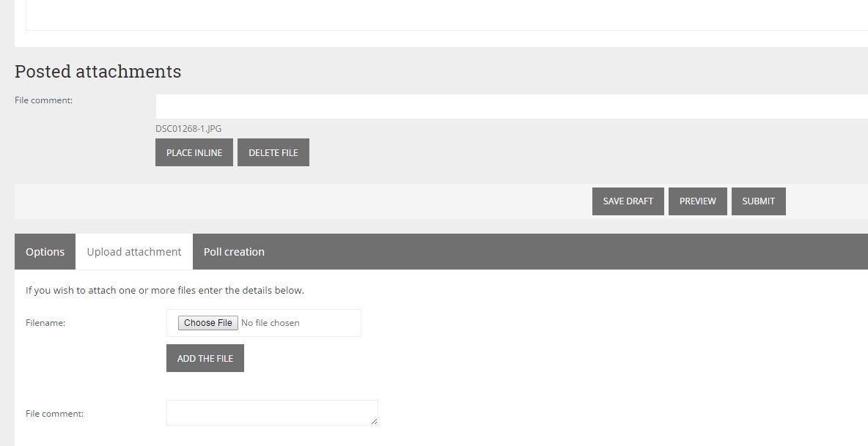
Task: Submit the post
Action: 758,201
